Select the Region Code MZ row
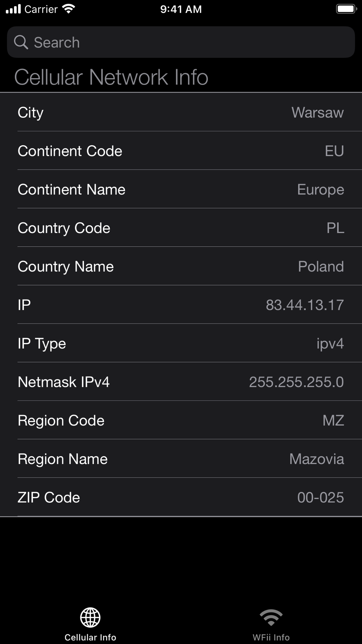 [181, 420]
